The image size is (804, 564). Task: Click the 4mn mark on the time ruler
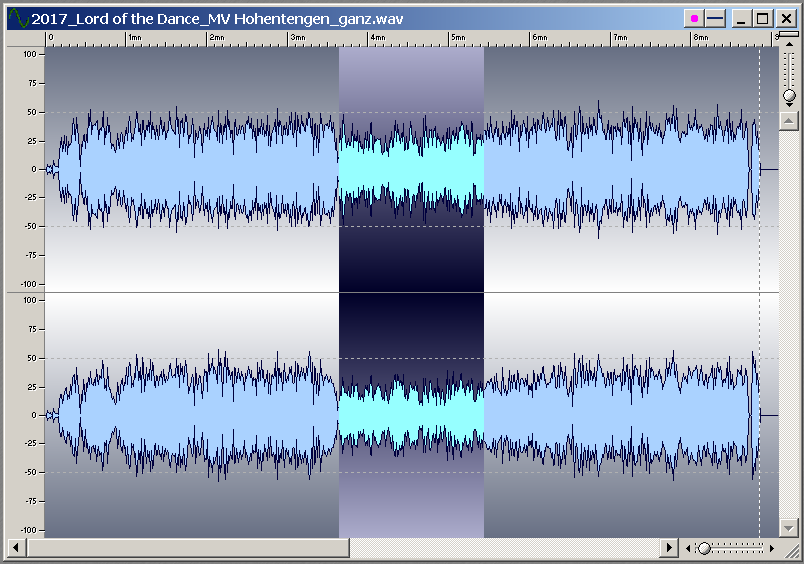[378, 37]
